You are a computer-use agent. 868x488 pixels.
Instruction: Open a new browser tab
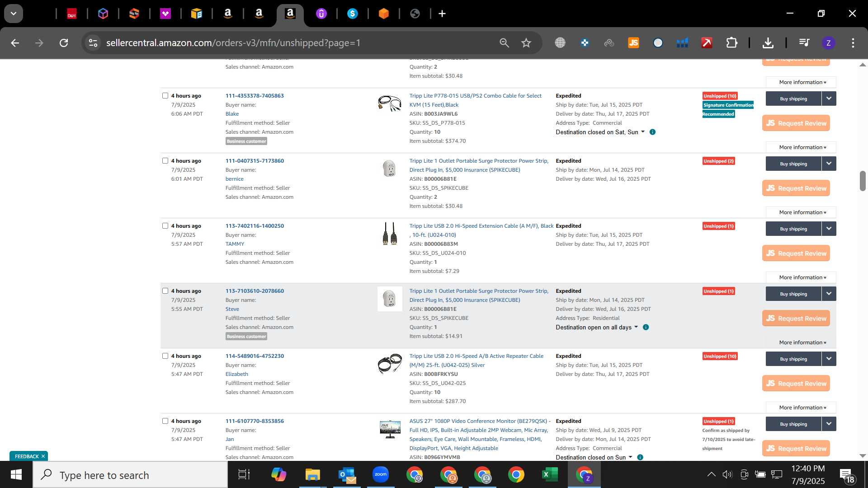pyautogui.click(x=442, y=14)
